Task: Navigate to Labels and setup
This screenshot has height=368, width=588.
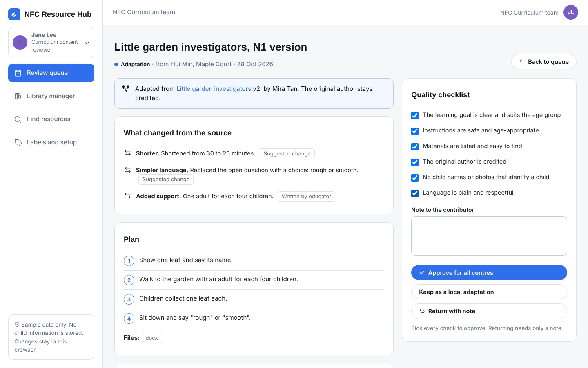Action: (x=51, y=142)
